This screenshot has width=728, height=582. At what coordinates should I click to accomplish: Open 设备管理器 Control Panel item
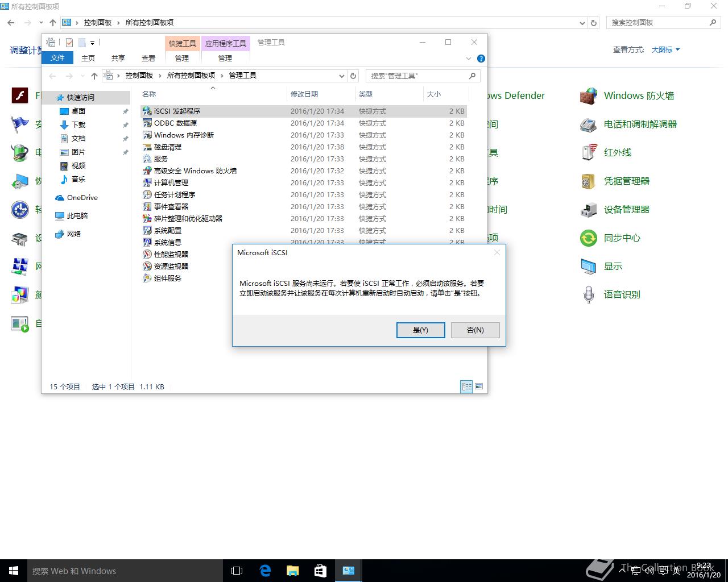pyautogui.click(x=615, y=209)
